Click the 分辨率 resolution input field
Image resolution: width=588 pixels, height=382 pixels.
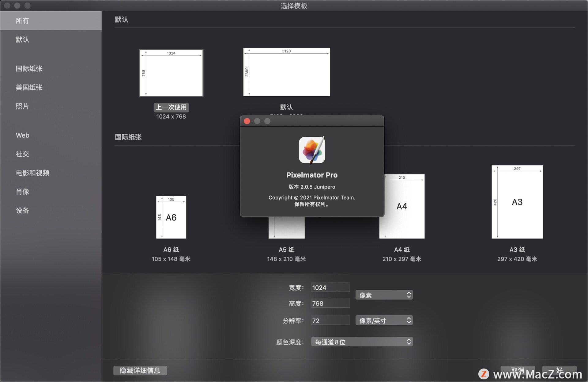pyautogui.click(x=330, y=320)
